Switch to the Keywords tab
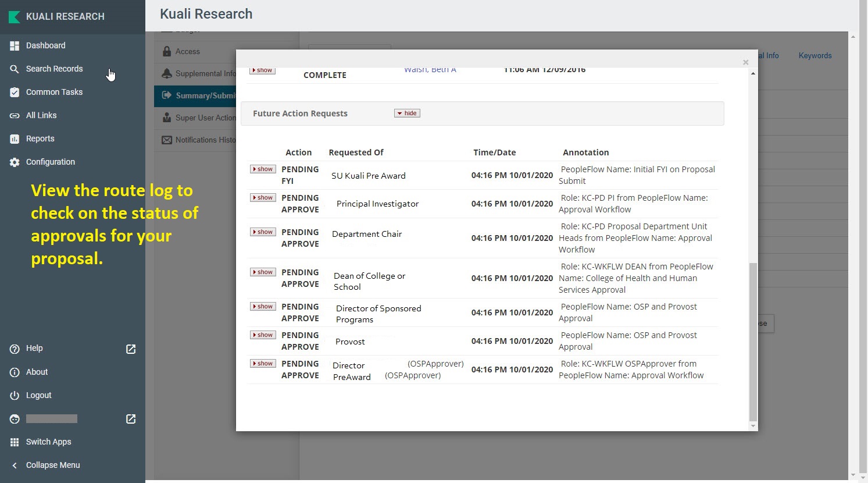Screen dimensions: 868x483 point(815,56)
